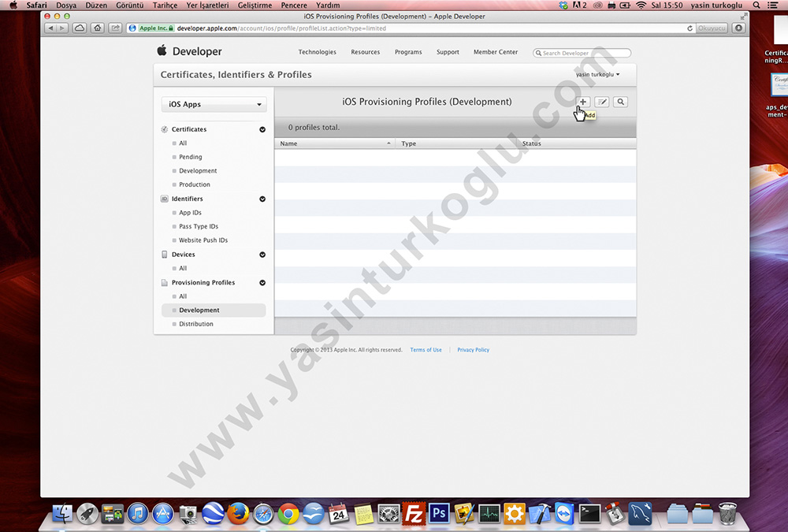The height and width of the screenshot is (532, 788).
Task: Open the Apple Developer logo home link
Action: 189,51
